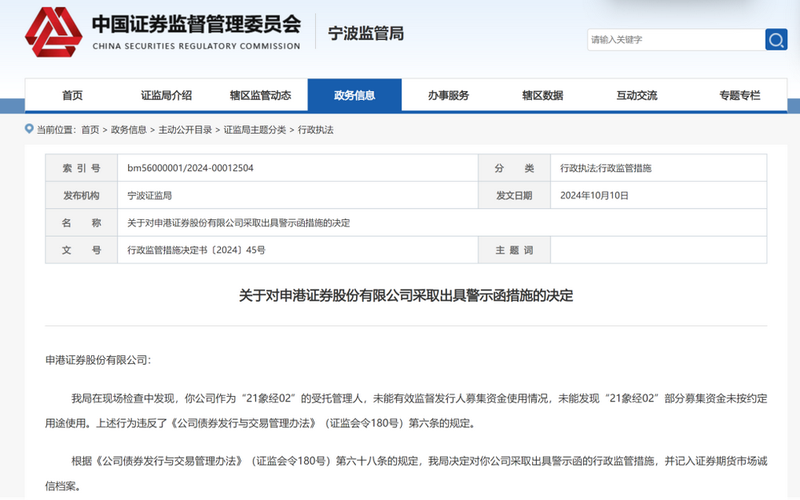The height and width of the screenshot is (500, 800).
Task: Click the blue search magnifier button
Action: point(776,39)
